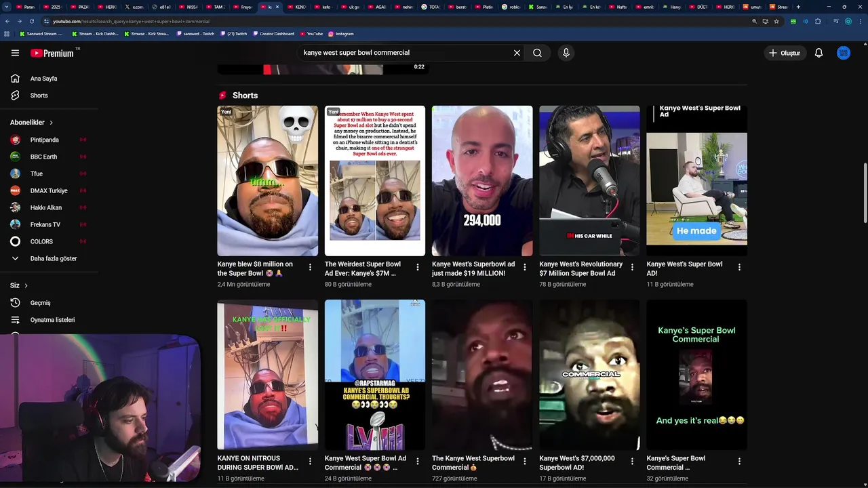The height and width of the screenshot is (488, 868).
Task: Open options for 'The Weirdest Super Bowl Ad Ever' short
Action: pyautogui.click(x=418, y=267)
